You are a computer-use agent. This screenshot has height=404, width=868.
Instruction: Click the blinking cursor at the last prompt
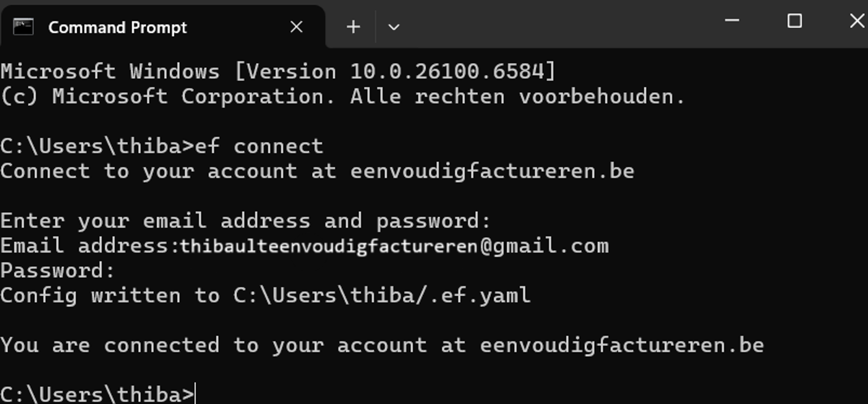coord(196,394)
